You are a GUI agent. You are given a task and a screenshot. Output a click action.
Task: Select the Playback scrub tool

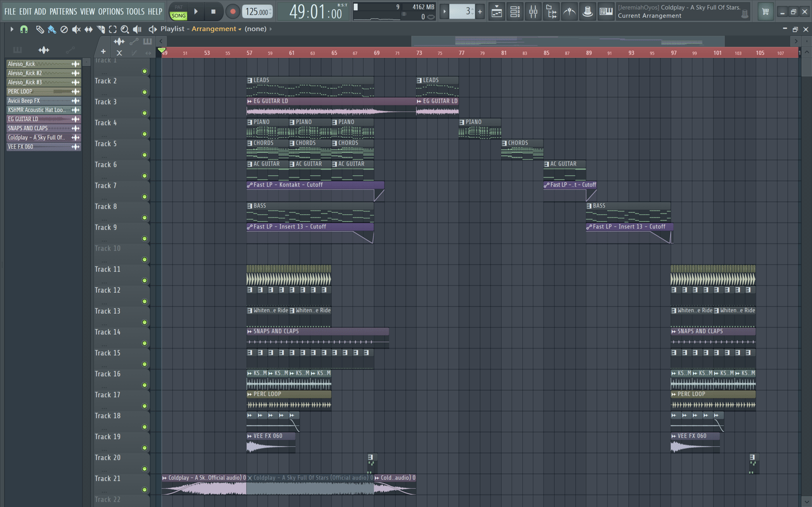pos(137,29)
